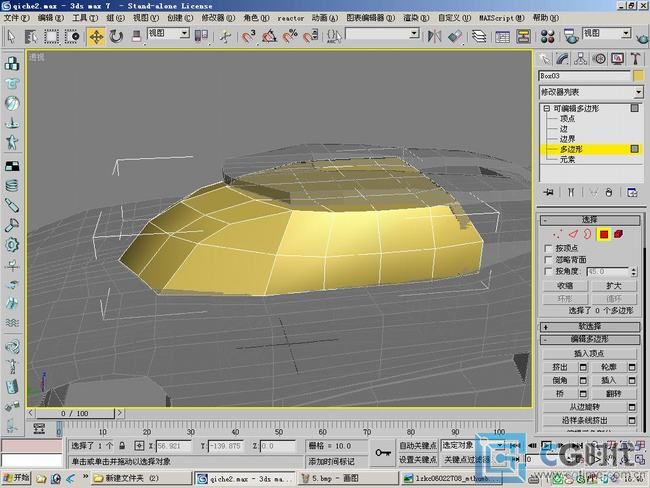
Task: Click the 扩大 button
Action: pos(614,286)
